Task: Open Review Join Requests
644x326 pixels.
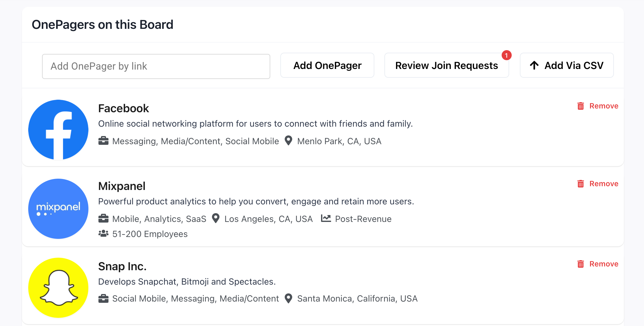Action: coord(446,65)
